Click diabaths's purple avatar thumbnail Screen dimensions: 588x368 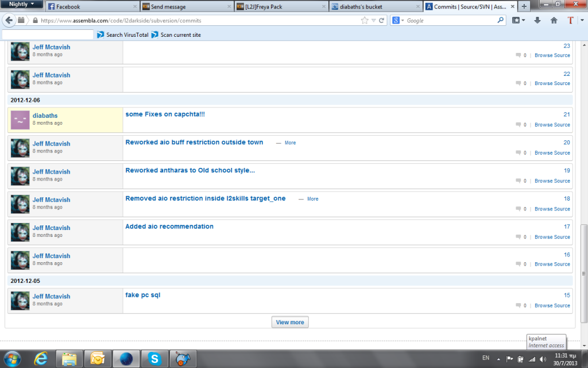pos(20,120)
